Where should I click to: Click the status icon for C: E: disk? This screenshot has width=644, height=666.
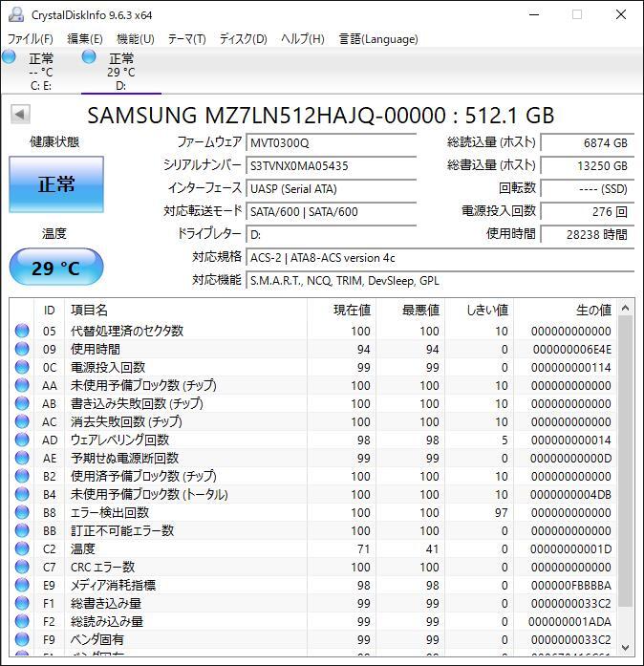click(9, 57)
